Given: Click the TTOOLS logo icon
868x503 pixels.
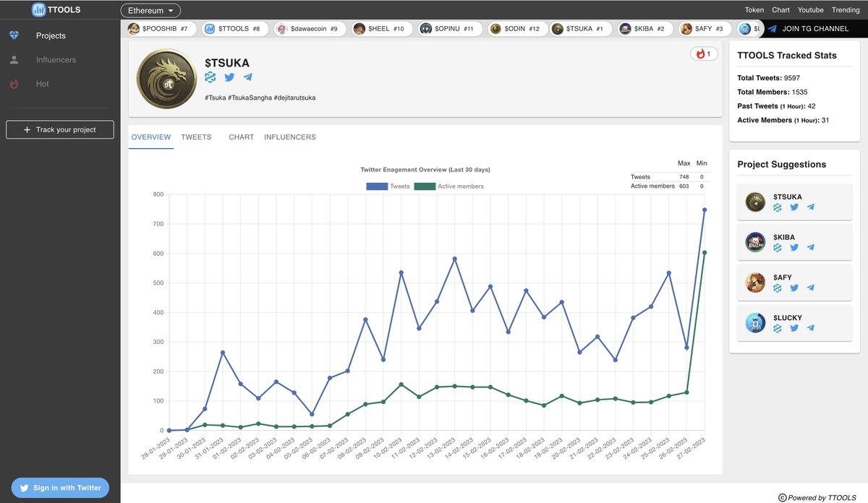Looking at the screenshot, I should coord(39,10).
